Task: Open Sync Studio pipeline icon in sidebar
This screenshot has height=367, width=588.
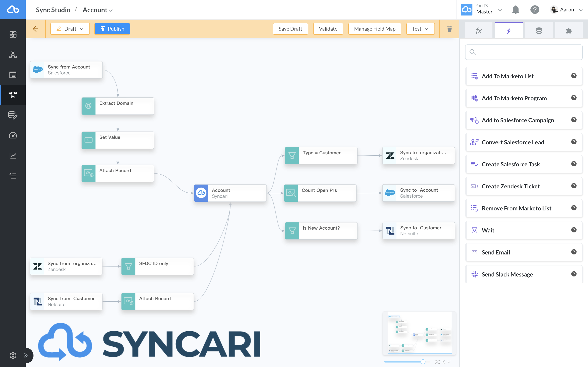Action: coord(13,95)
